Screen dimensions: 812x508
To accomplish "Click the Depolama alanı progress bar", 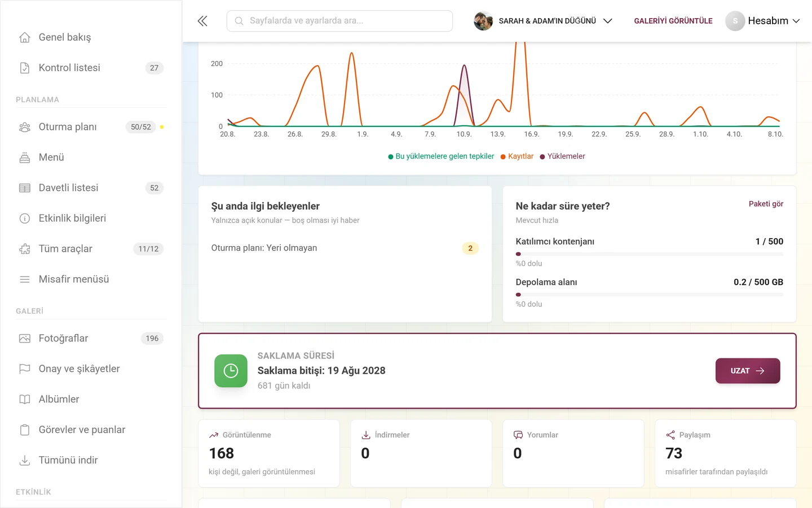I will pyautogui.click(x=649, y=295).
